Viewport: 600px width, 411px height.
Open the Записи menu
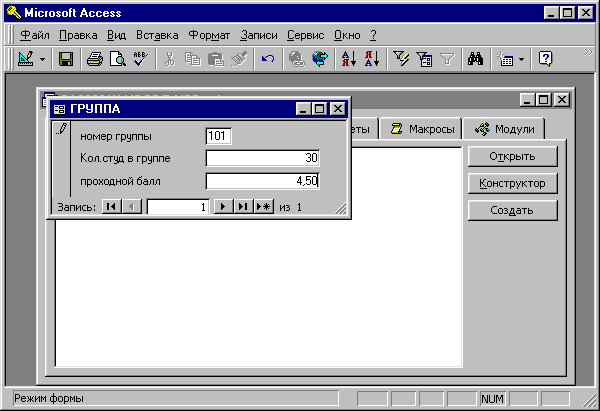point(259,35)
